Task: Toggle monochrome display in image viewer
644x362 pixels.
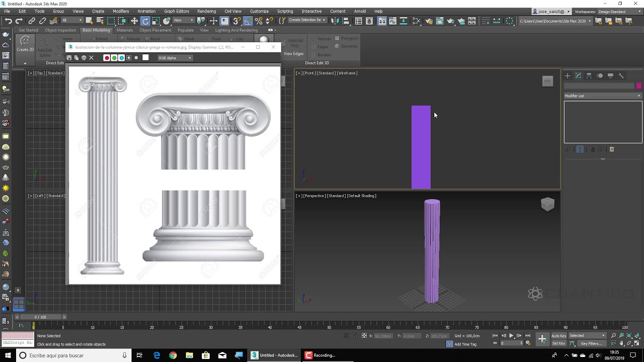Action: (136, 58)
